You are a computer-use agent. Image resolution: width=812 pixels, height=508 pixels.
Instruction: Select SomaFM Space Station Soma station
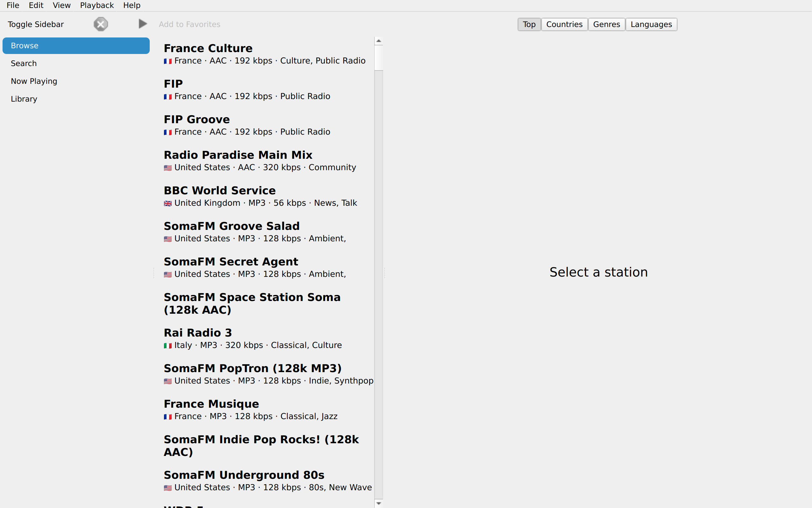[x=267, y=304]
